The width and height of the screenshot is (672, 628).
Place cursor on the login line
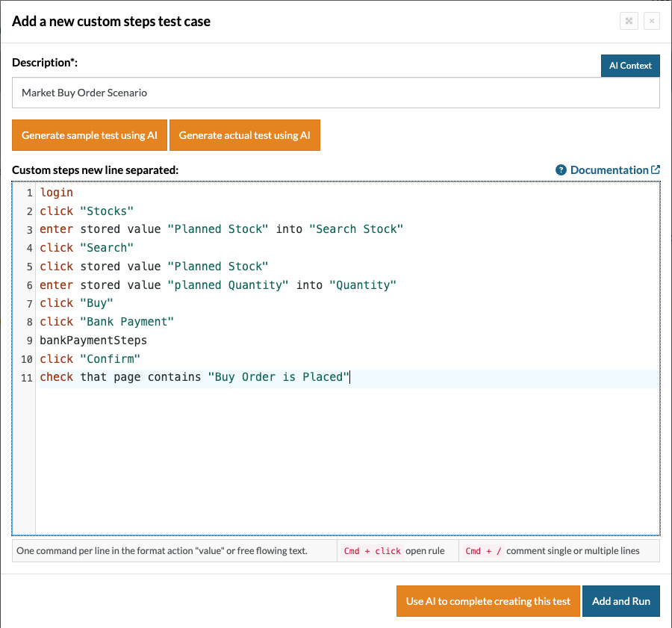[x=57, y=193]
